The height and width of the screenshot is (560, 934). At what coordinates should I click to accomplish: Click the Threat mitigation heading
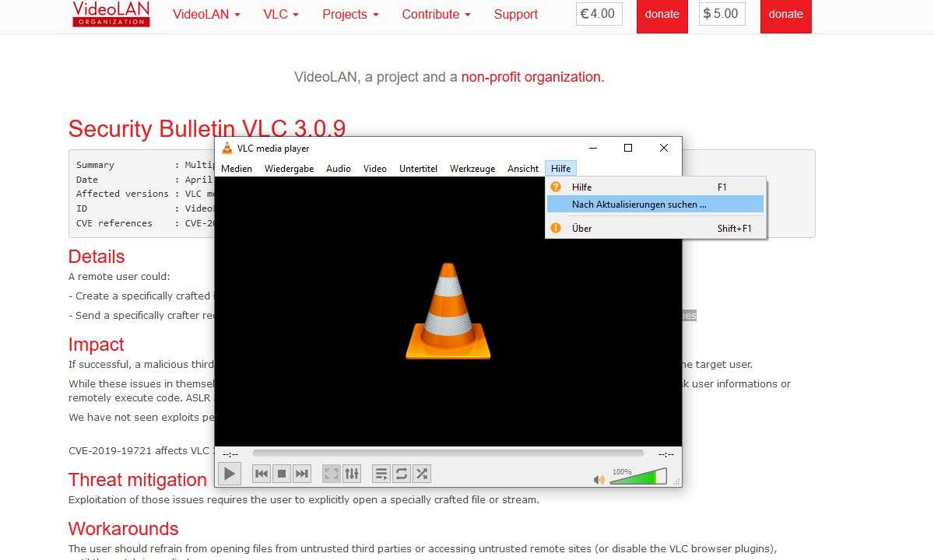[138, 480]
